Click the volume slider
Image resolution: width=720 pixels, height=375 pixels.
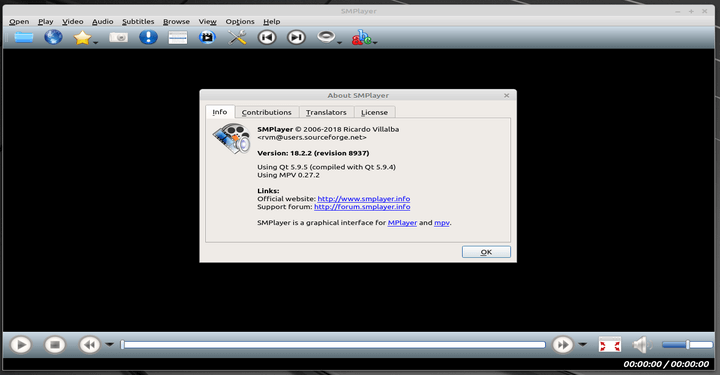pyautogui.click(x=687, y=345)
